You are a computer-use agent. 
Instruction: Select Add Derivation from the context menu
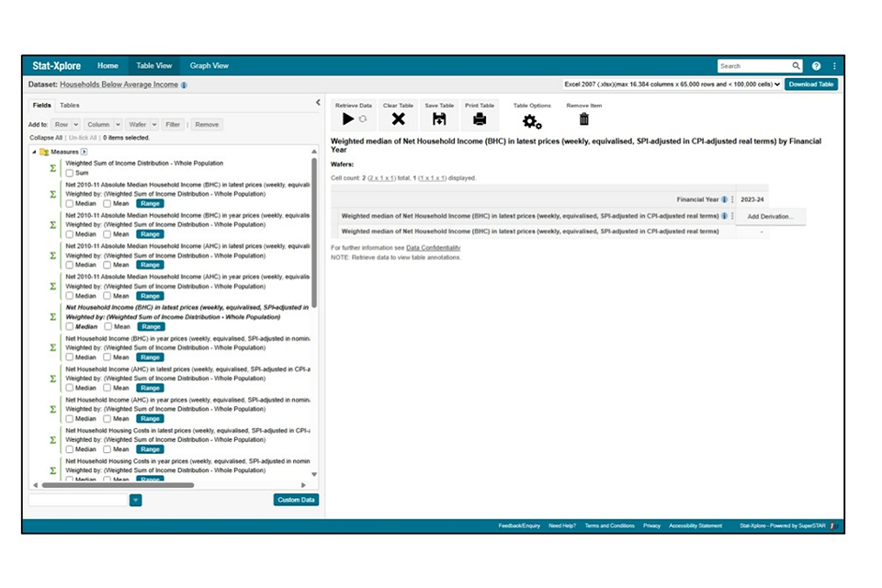(771, 216)
